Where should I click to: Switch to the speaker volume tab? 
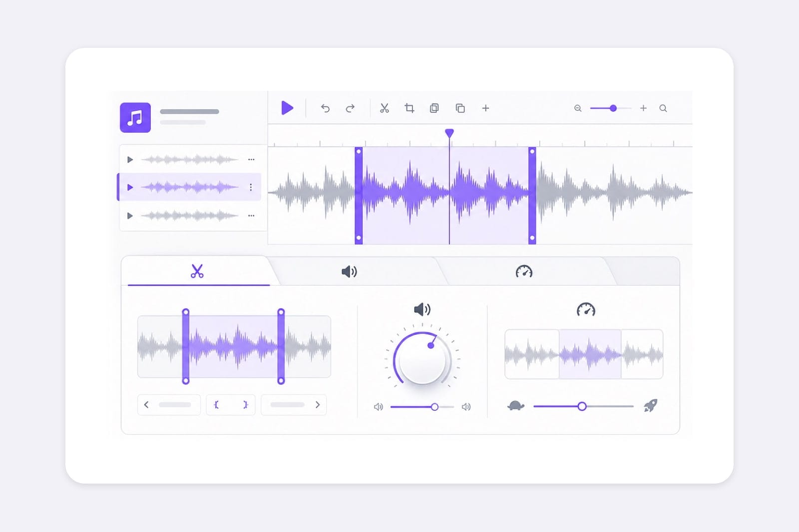[349, 271]
